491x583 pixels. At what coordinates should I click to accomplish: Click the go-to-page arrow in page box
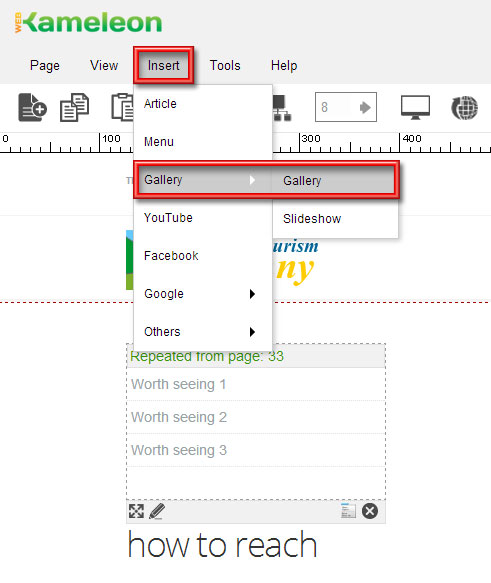coord(365,107)
